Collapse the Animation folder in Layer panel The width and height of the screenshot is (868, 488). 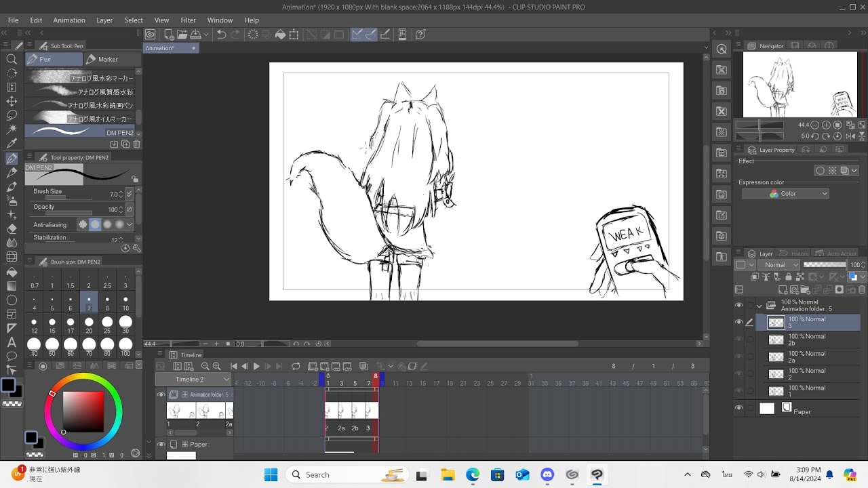pos(759,306)
